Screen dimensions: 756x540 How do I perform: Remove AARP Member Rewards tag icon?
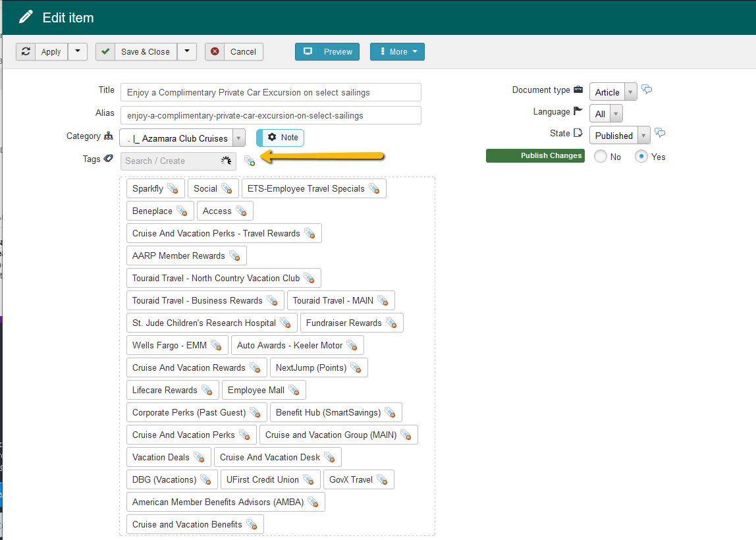(234, 256)
